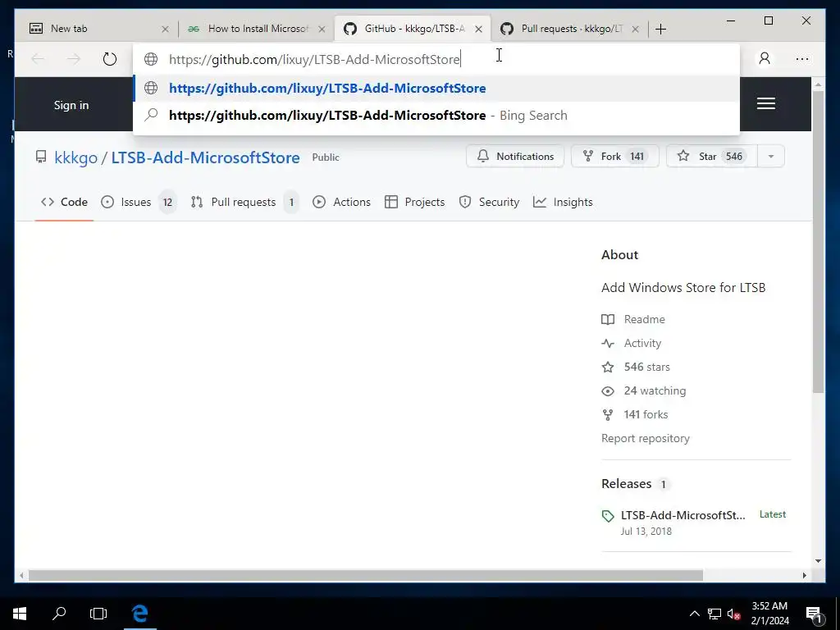Click Edge icon on taskbar

click(139, 614)
